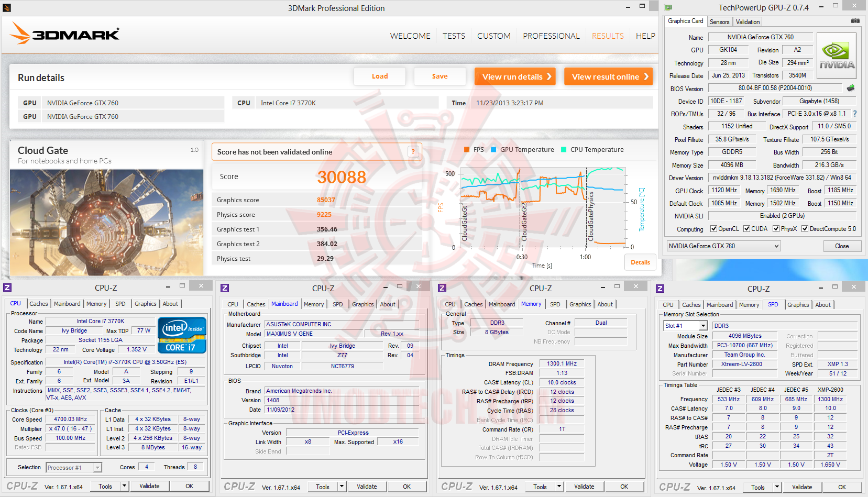This screenshot has width=868, height=497.
Task: Open the Validation tab in GPU-Z
Action: click(748, 22)
